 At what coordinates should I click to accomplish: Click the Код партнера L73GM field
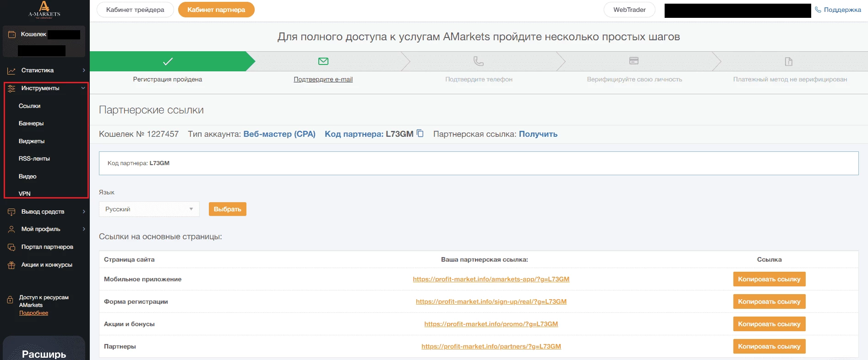[479, 163]
